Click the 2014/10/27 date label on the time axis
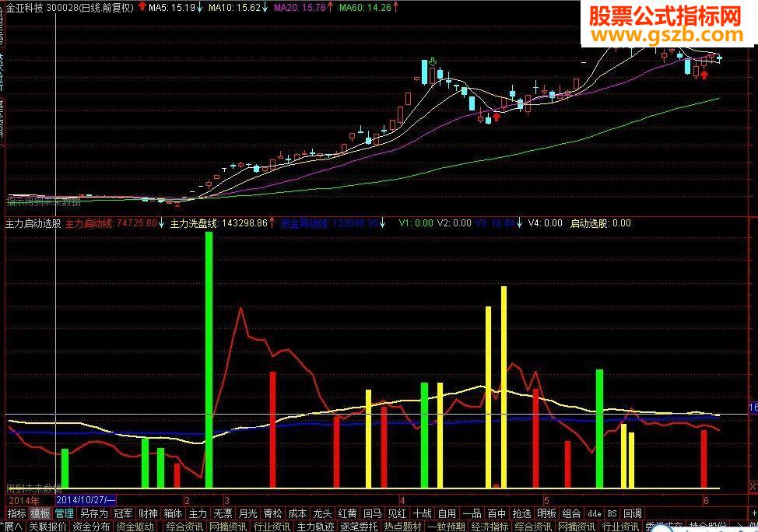 [86, 500]
